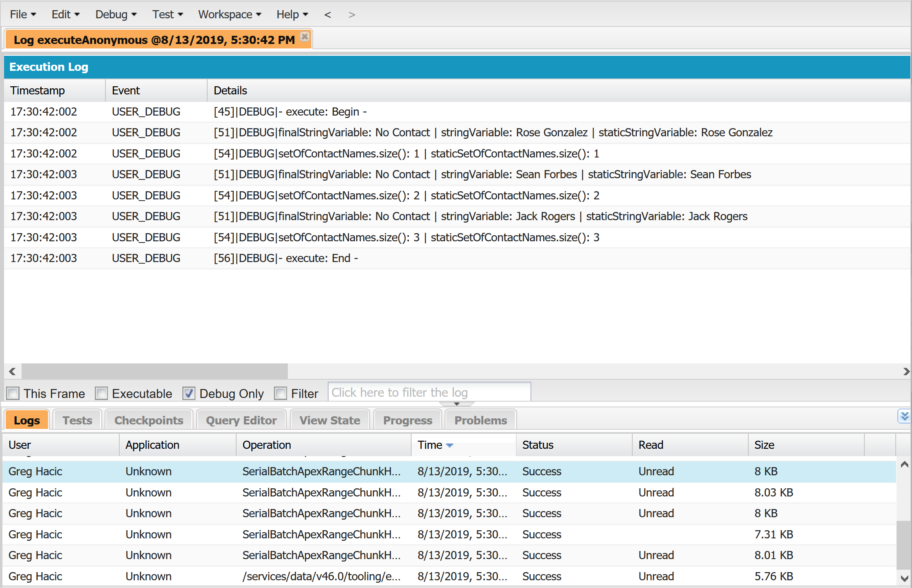The image size is (912, 588).
Task: Select the 7.31 KB log row
Action: (x=448, y=534)
